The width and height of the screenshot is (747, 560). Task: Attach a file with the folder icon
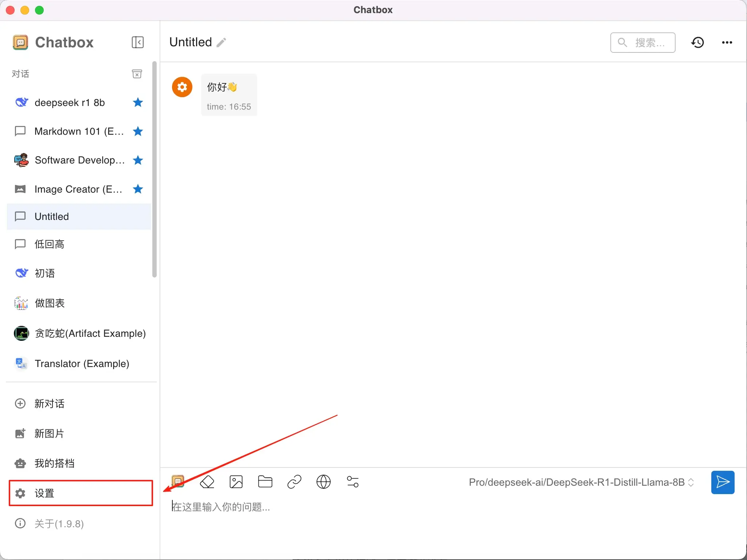(265, 482)
